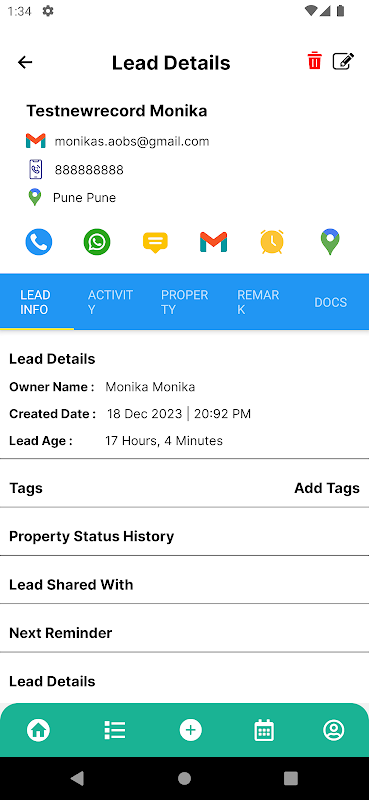
Task: Tap owner name Monika Monika
Action: pyautogui.click(x=150, y=387)
